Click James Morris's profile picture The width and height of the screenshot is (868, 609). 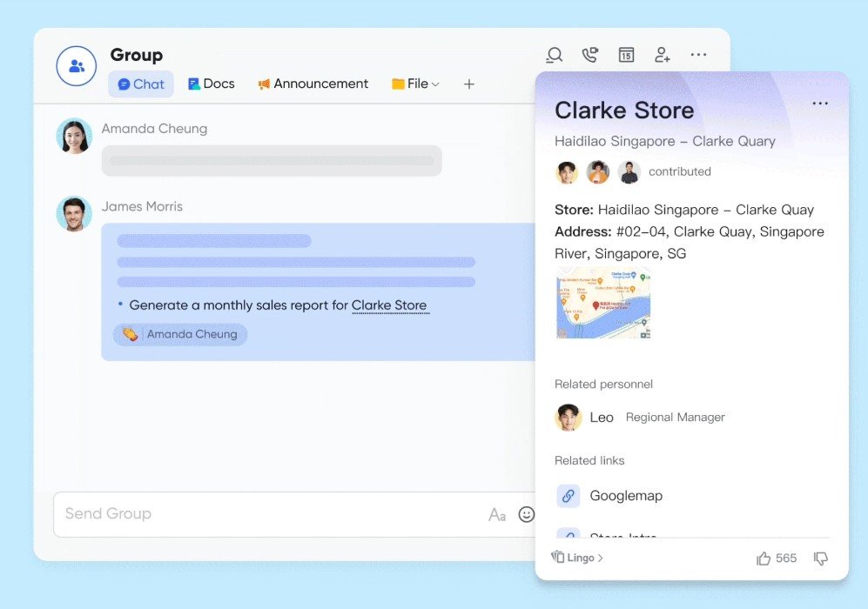(74, 213)
